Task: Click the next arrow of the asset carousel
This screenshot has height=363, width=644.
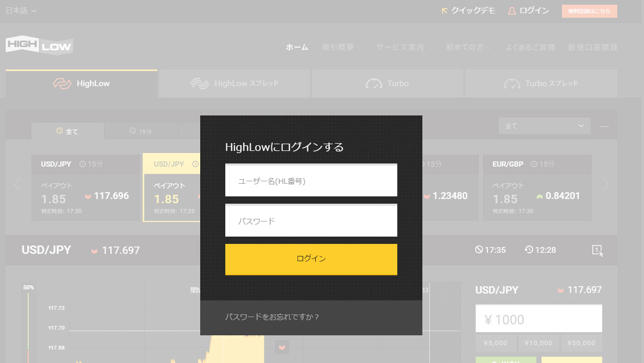Action: pos(606,184)
